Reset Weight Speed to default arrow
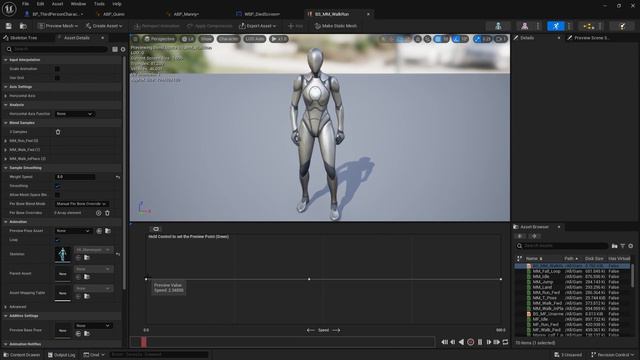This screenshot has height=360, width=640. 118,177
